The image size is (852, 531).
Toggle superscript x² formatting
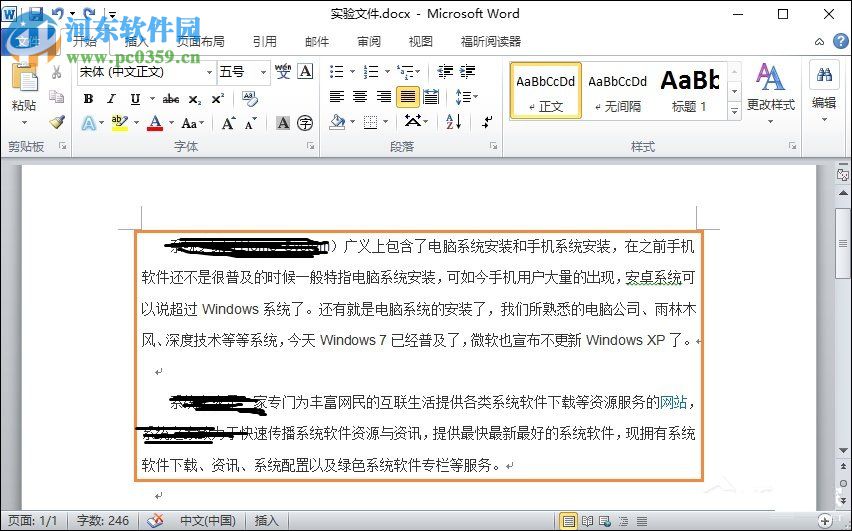[x=217, y=99]
